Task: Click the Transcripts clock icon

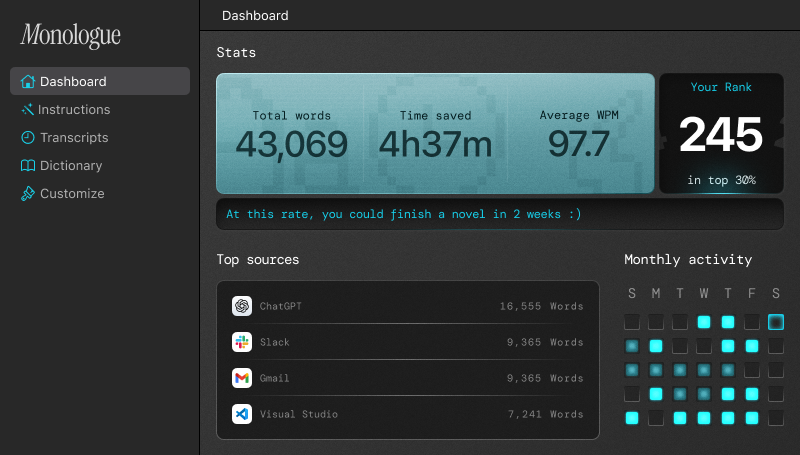Action: point(28,138)
